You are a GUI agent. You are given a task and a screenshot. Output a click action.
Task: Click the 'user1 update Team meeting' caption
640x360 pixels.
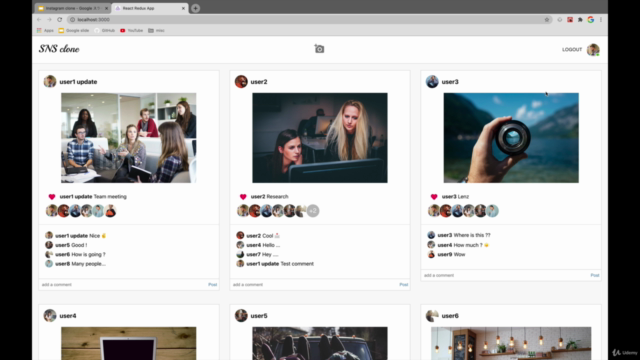[x=93, y=197]
